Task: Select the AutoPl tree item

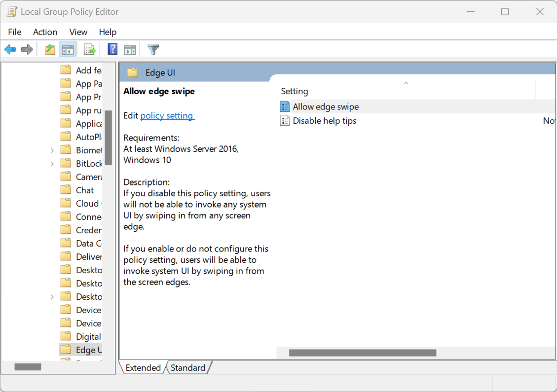Action: 89,137
